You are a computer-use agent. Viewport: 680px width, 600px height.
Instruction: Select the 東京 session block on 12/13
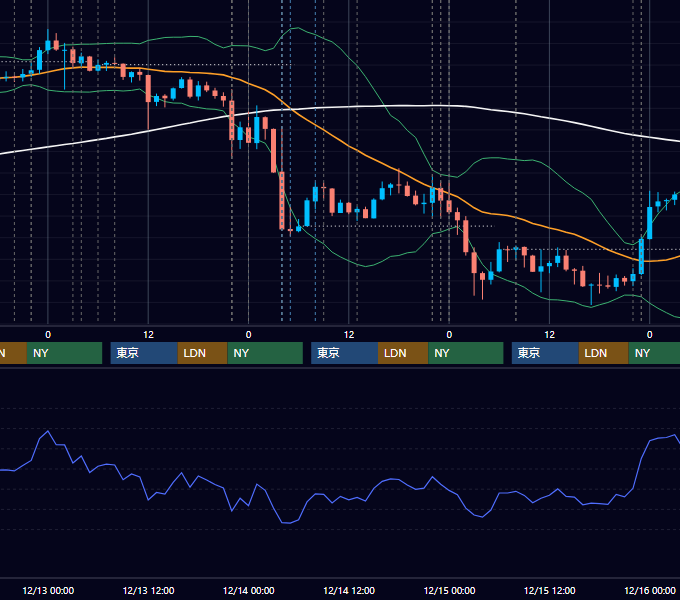pyautogui.click(x=144, y=353)
